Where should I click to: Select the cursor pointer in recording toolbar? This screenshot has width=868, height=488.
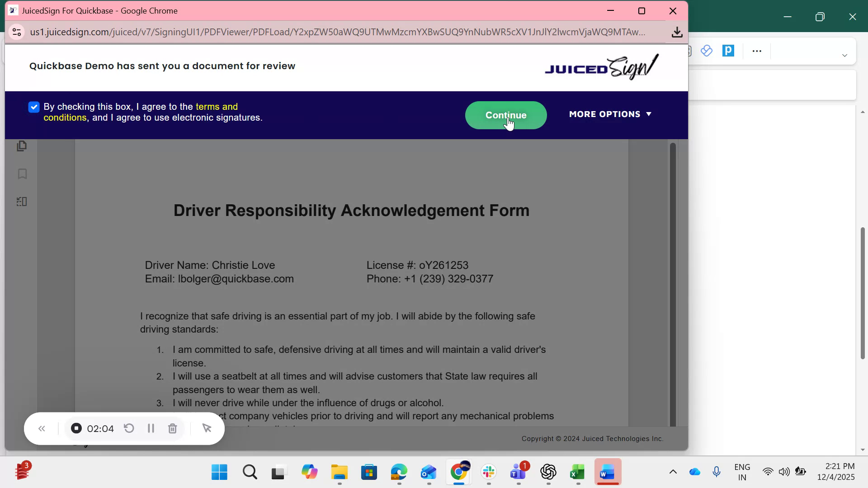[207, 428]
